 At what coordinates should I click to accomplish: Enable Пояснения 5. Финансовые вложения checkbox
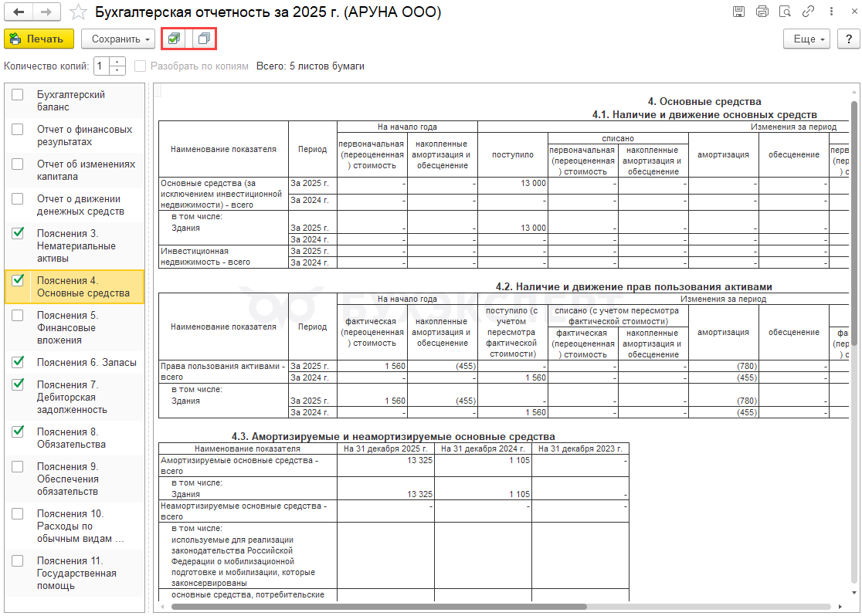[18, 315]
